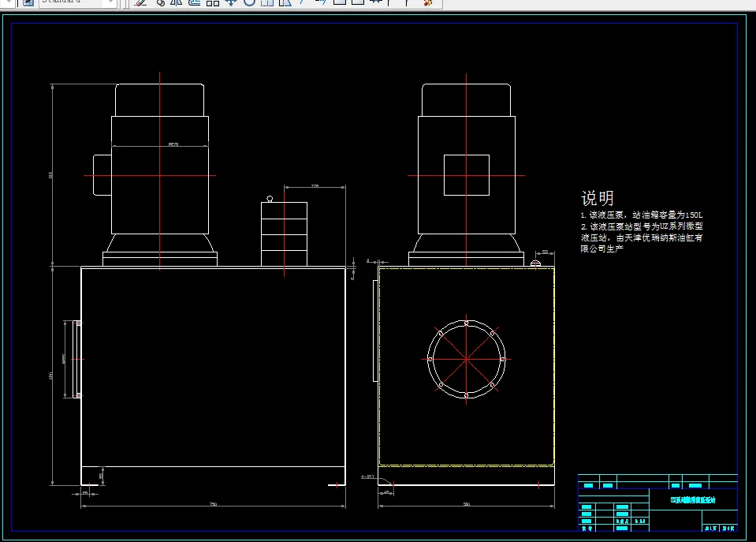Viewport: 756px width, 542px height.
Task: Select the Move tool
Action: (x=231, y=2)
